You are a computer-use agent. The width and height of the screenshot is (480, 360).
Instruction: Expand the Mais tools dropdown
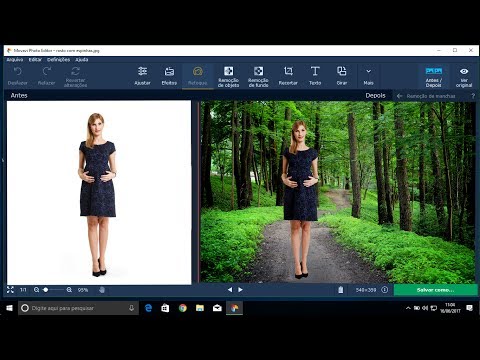tap(368, 76)
